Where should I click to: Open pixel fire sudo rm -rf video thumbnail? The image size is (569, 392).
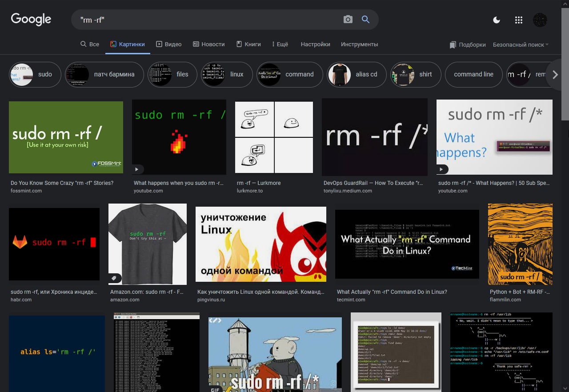[x=179, y=137]
